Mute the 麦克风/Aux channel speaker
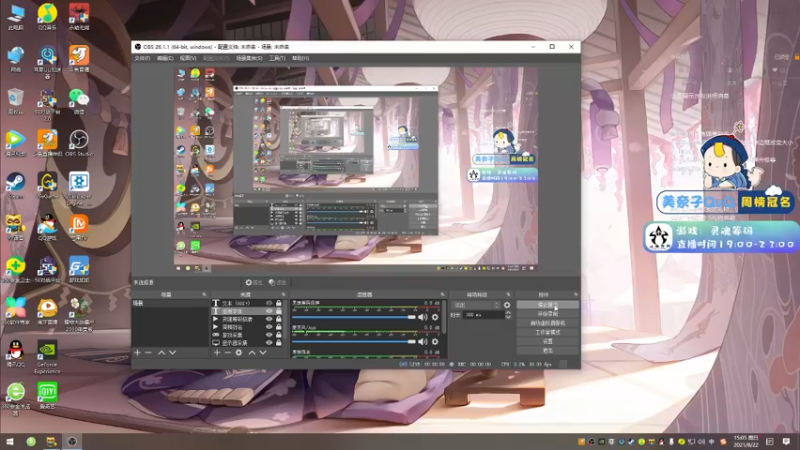This screenshot has height=450, width=800. 422,341
